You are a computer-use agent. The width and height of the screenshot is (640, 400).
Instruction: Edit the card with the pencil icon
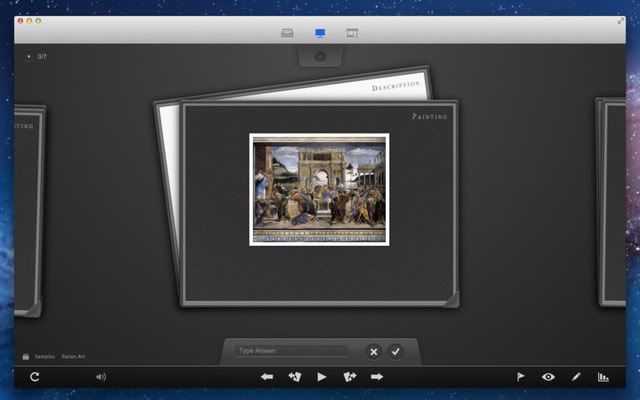(x=576, y=376)
